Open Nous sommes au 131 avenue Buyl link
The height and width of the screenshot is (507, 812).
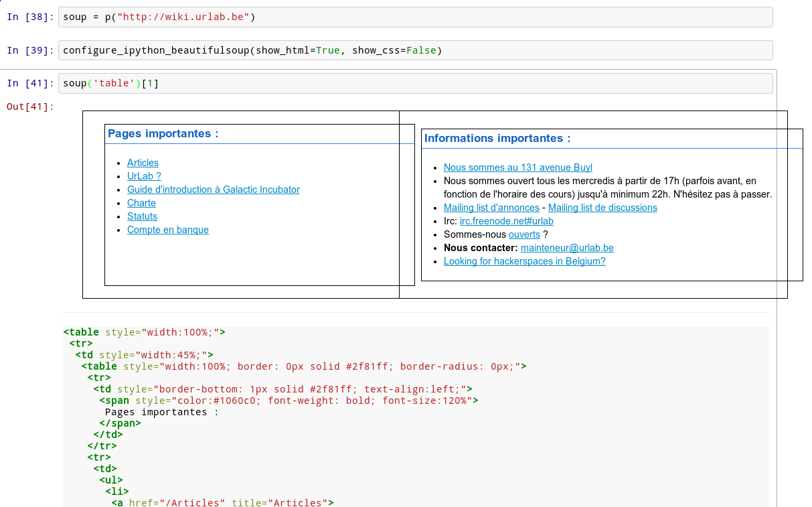point(518,167)
